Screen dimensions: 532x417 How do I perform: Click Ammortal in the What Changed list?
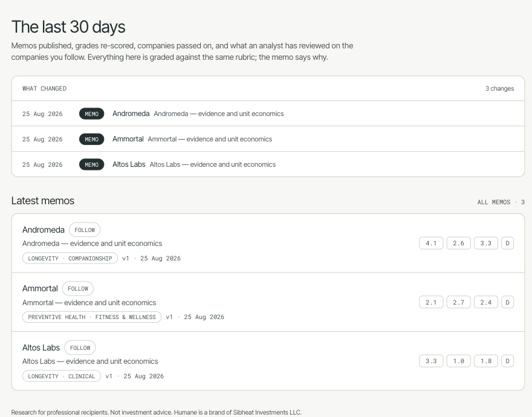[128, 139]
